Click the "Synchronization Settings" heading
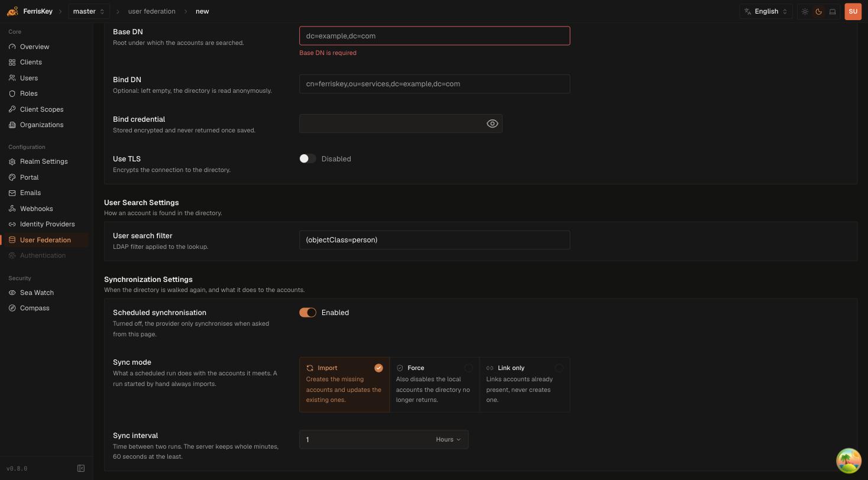Image resolution: width=868 pixels, height=480 pixels. (x=148, y=279)
